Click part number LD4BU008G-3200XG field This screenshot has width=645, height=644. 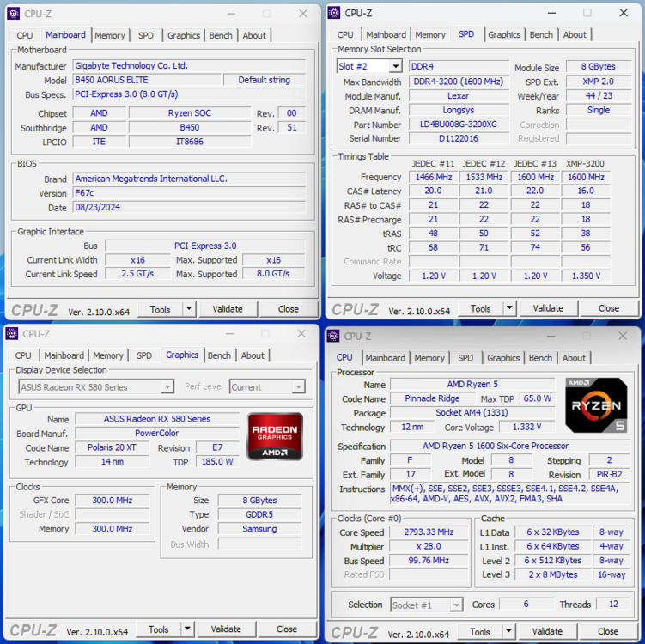coord(459,125)
